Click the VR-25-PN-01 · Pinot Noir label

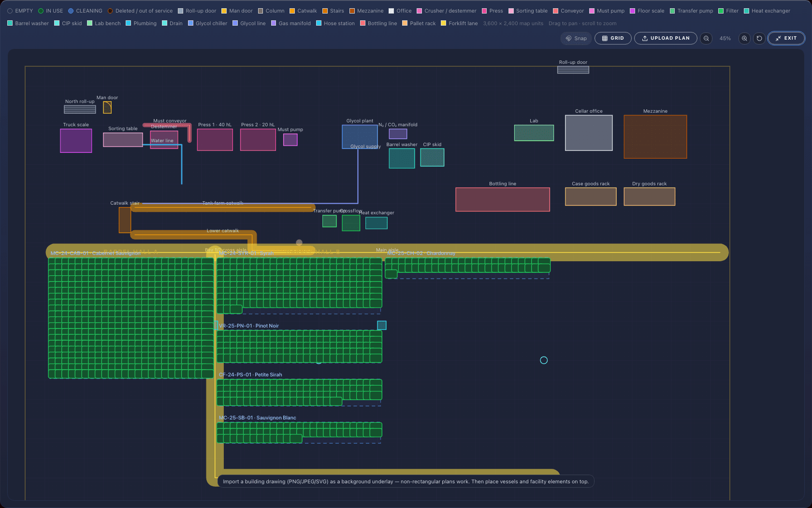[249, 326]
